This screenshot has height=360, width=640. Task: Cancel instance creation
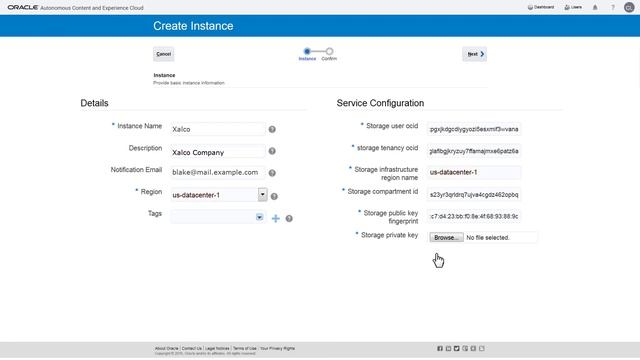point(163,54)
